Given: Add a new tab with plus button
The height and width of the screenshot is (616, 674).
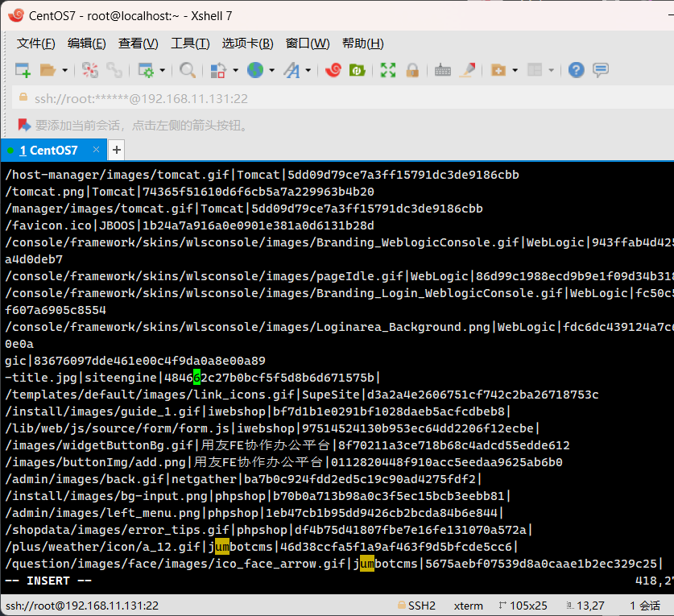Looking at the screenshot, I should 117,150.
